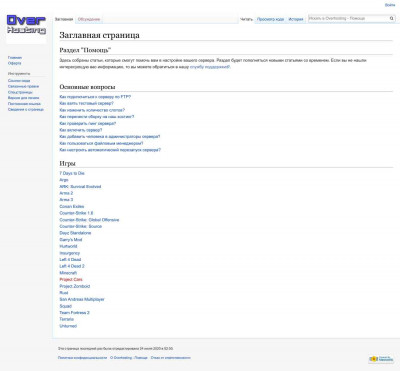Screen dimensions: 400x371
Task: Open the Arma 2 link
Action: (x=66, y=193)
